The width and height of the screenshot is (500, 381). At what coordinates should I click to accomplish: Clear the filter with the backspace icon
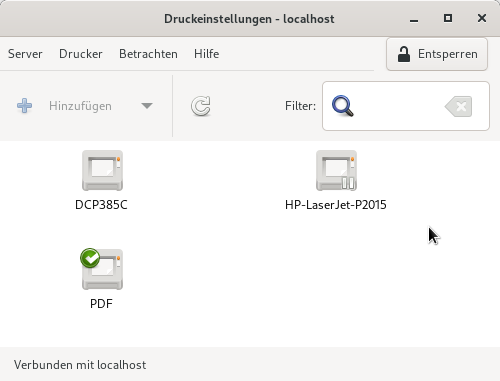tap(459, 107)
